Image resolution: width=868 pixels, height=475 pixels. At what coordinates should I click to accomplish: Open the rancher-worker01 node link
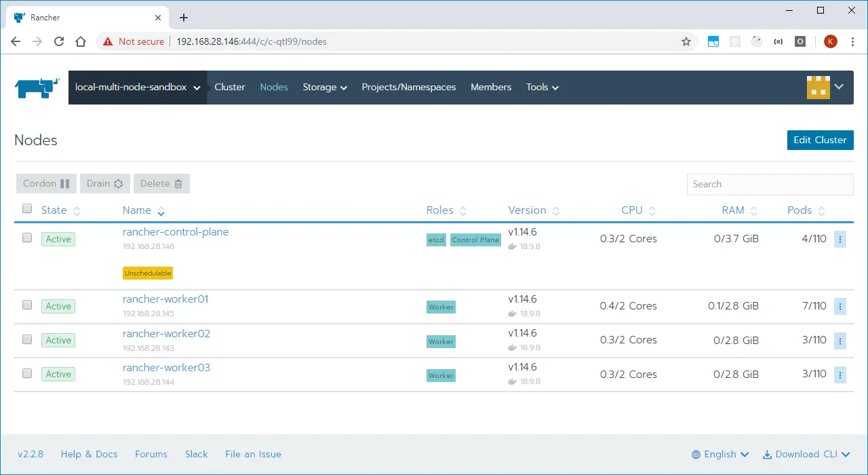(165, 299)
